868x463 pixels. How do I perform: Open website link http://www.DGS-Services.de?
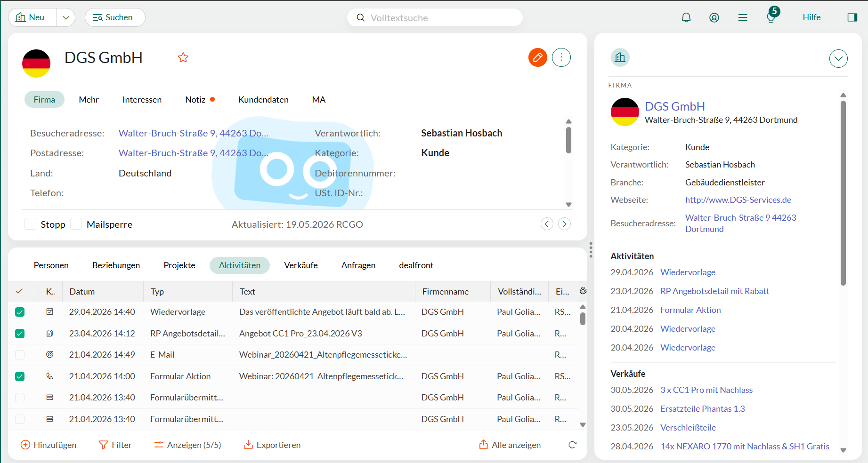point(738,200)
